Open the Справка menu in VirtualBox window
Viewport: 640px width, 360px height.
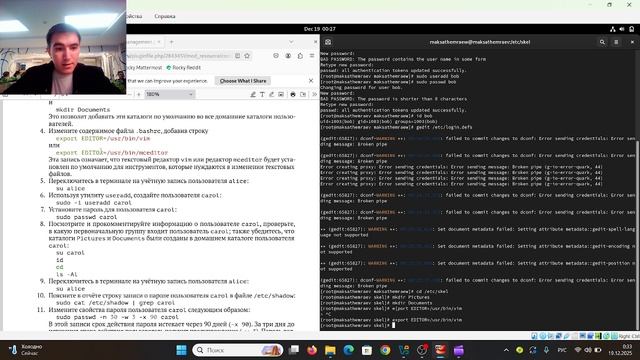click(165, 16)
